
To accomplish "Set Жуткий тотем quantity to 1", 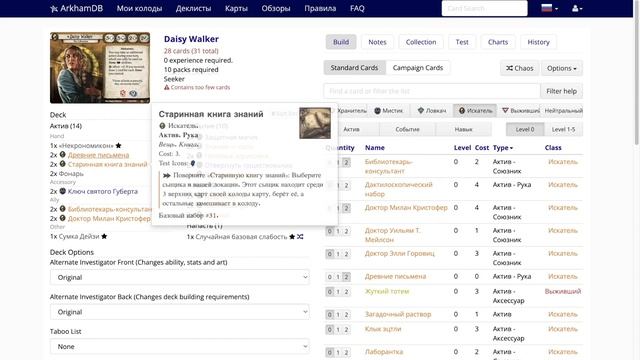I will point(338,292).
